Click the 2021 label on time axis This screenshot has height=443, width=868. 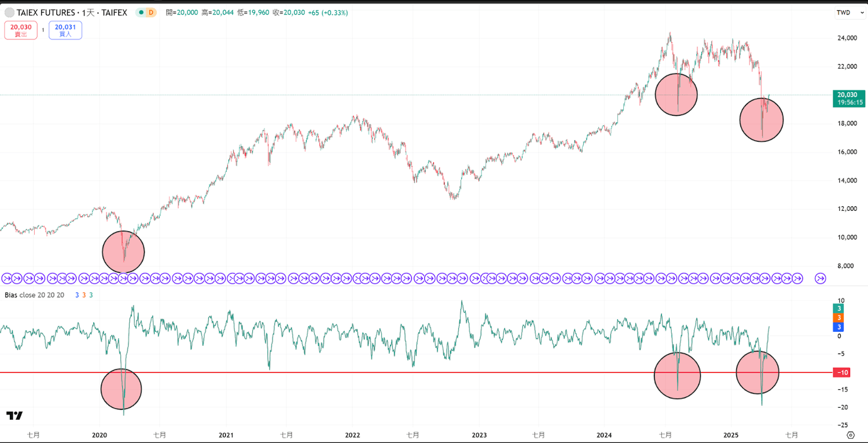coord(226,435)
